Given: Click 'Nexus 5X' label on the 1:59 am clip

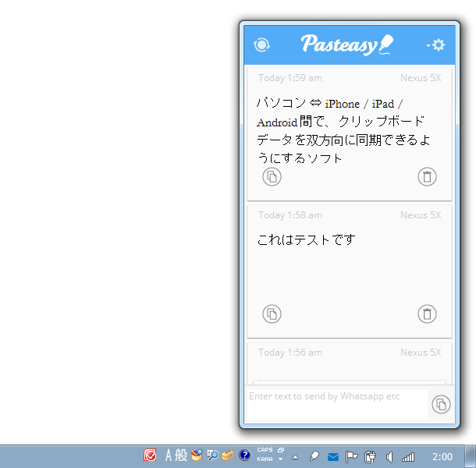Looking at the screenshot, I should (421, 78).
